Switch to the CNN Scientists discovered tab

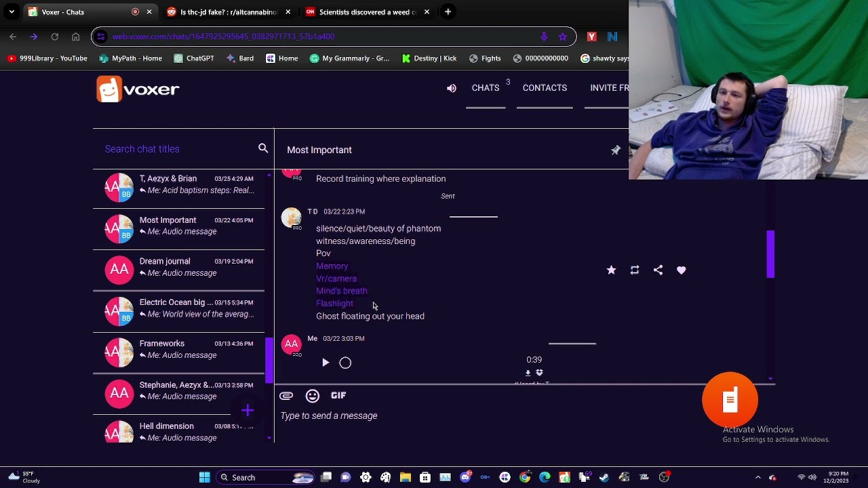pyautogui.click(x=367, y=12)
